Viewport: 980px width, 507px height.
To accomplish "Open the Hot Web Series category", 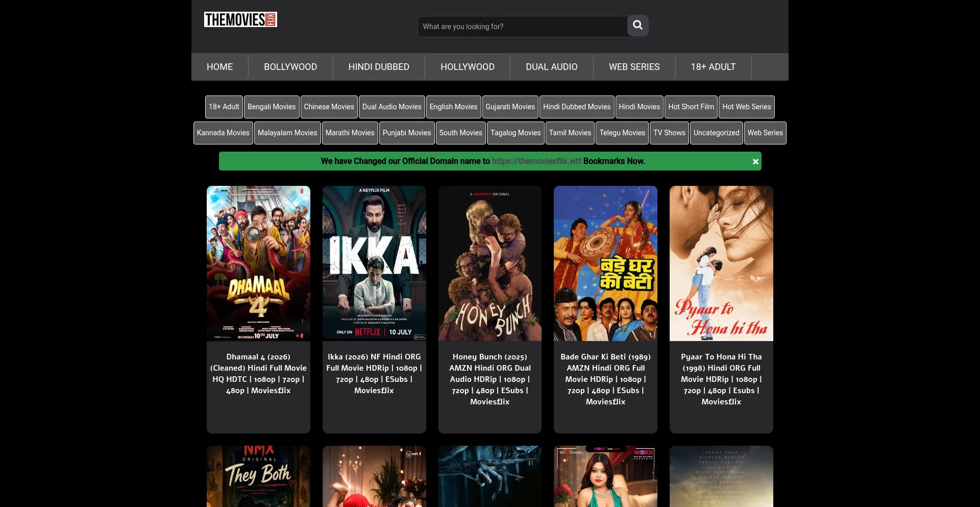I will (x=747, y=107).
